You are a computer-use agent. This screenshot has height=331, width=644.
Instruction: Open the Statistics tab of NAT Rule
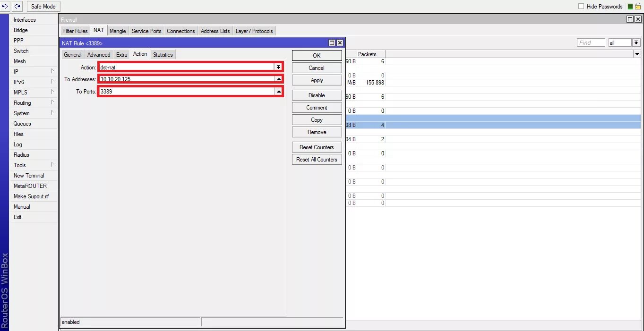pyautogui.click(x=163, y=55)
